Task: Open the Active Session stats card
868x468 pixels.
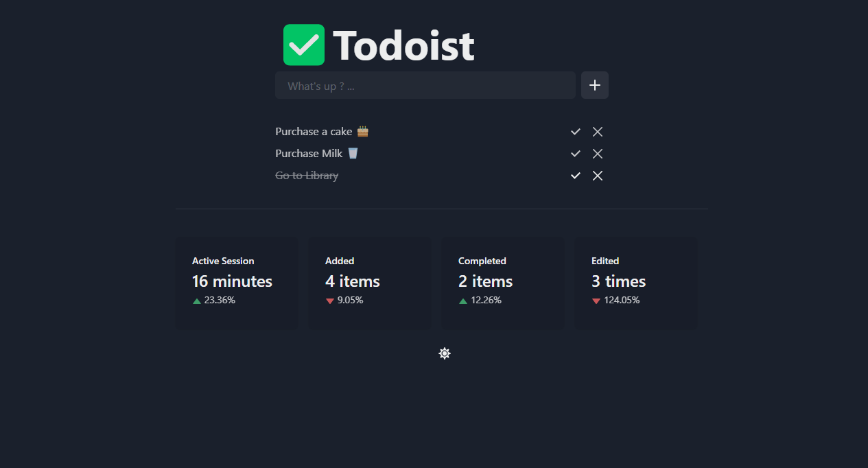Action: point(237,283)
